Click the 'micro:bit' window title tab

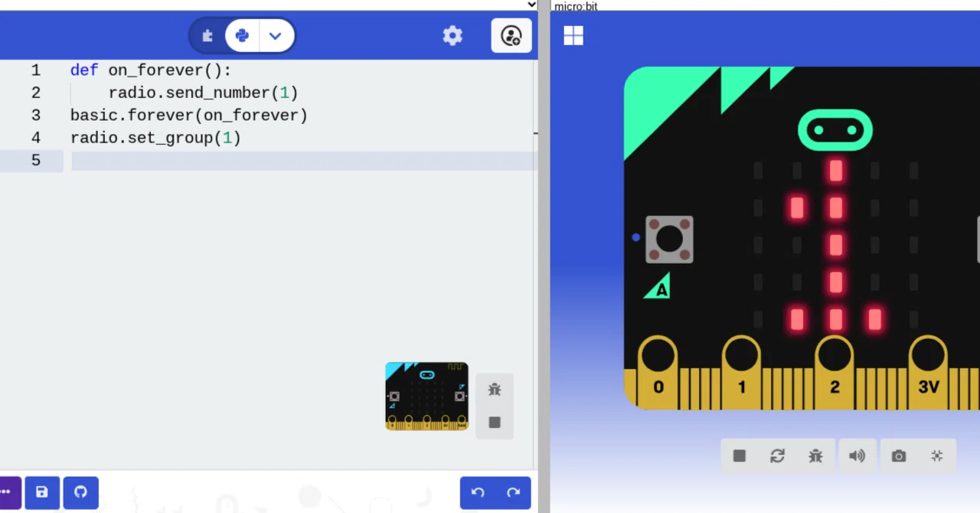coord(576,6)
